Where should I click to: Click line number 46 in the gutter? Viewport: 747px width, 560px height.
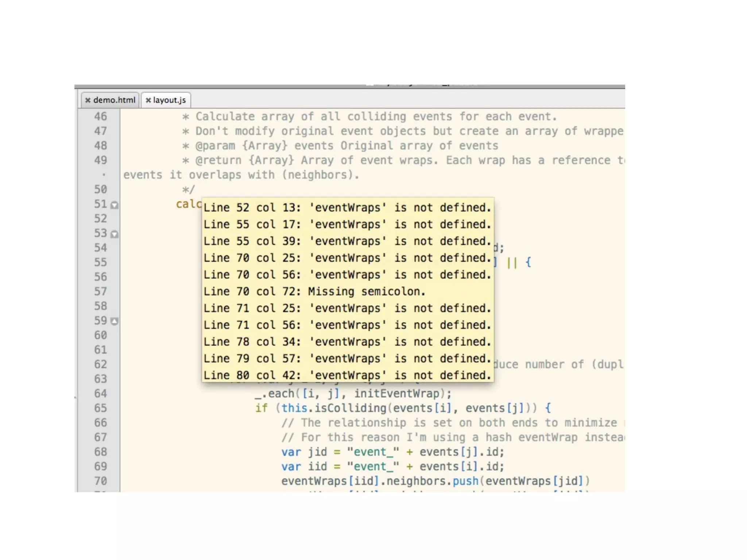click(x=100, y=116)
